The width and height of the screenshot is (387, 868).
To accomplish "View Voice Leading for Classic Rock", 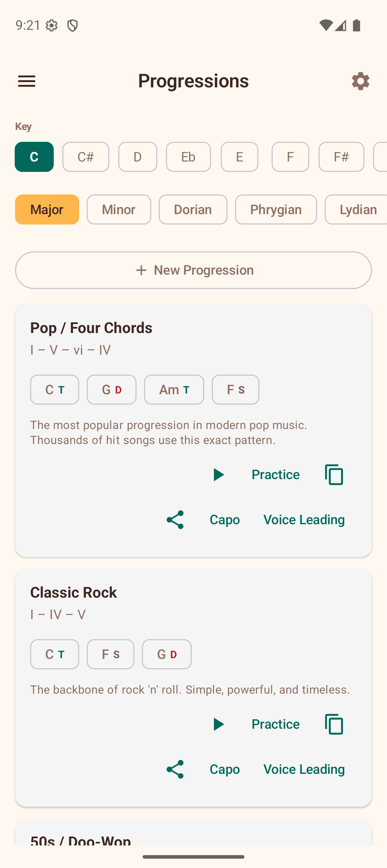I will click(303, 769).
